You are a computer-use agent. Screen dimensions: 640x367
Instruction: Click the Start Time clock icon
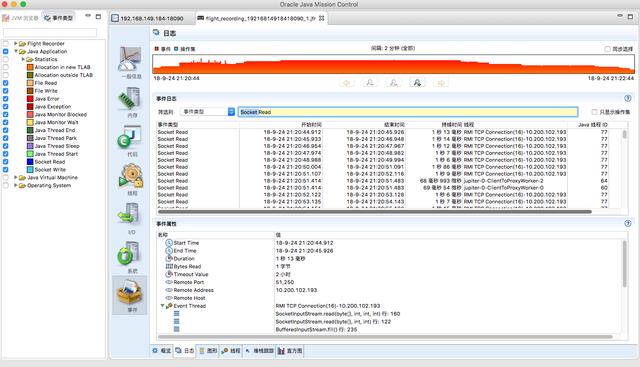tap(169, 242)
